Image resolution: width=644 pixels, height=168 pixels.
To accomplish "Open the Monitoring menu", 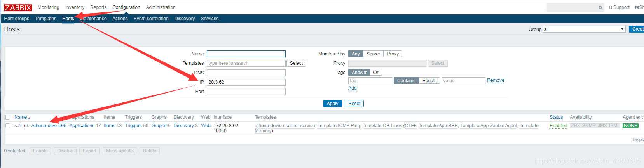I will pyautogui.click(x=49, y=7).
